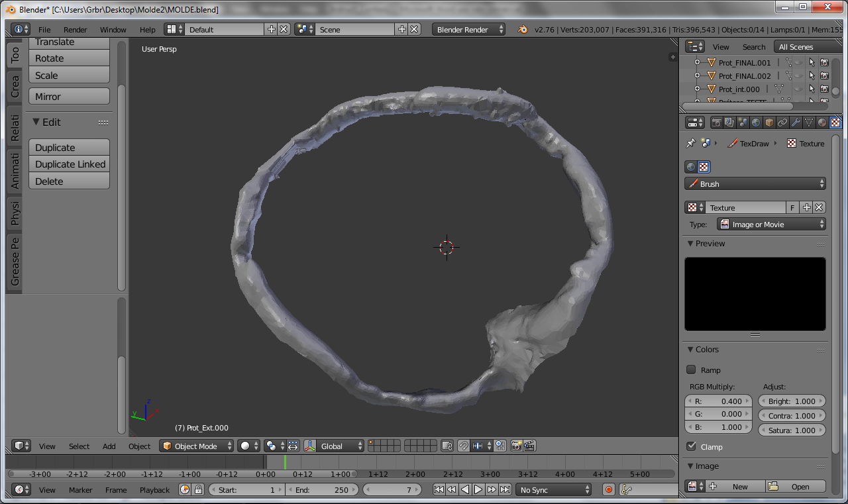Expand the Prot_int.000 tree node
Viewport: 848px width, 504px height.
click(x=697, y=89)
